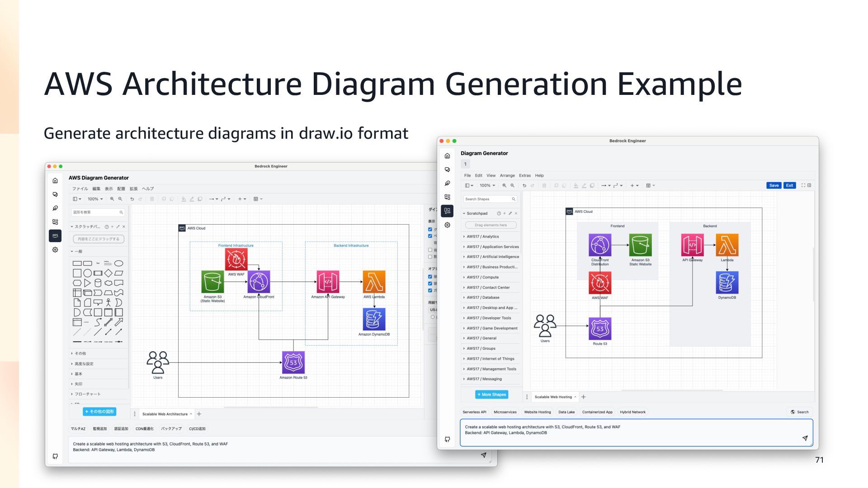868x488 pixels.
Task: Open zoom 100% dropdown in left window
Action: tap(95, 199)
